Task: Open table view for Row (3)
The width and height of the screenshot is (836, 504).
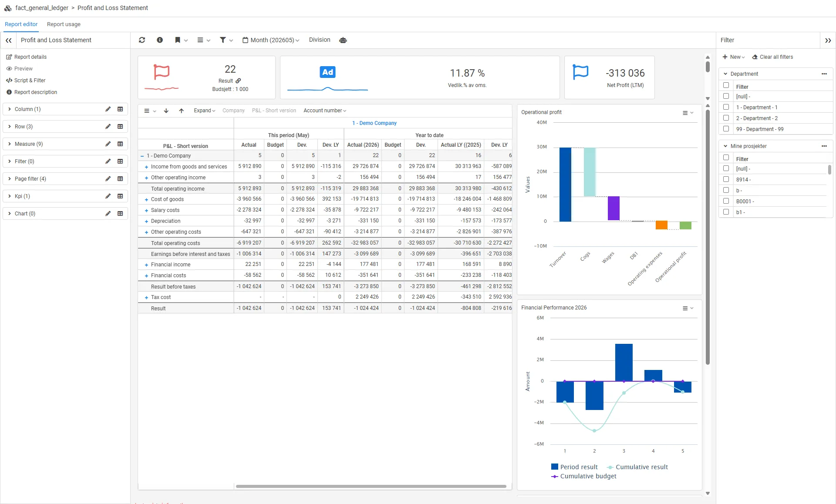Action: pos(120,127)
